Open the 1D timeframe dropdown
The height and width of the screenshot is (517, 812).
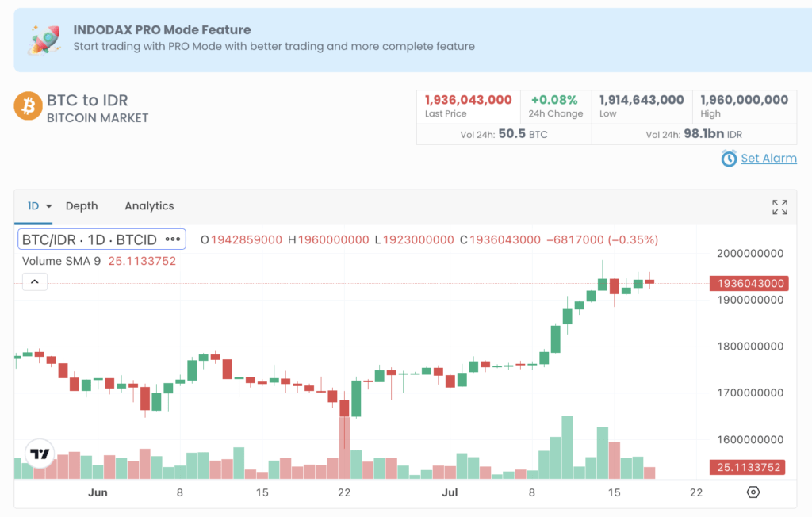coord(40,206)
